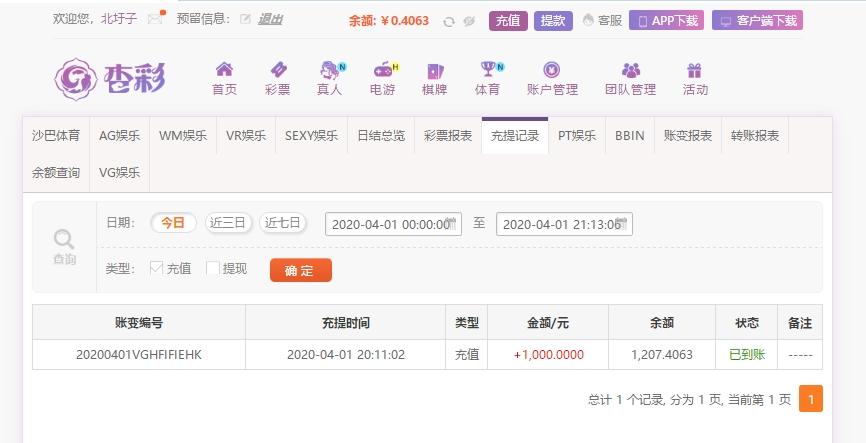This screenshot has width=866, height=443.
Task: Switch to the 日结总览 tab
Action: point(381,136)
